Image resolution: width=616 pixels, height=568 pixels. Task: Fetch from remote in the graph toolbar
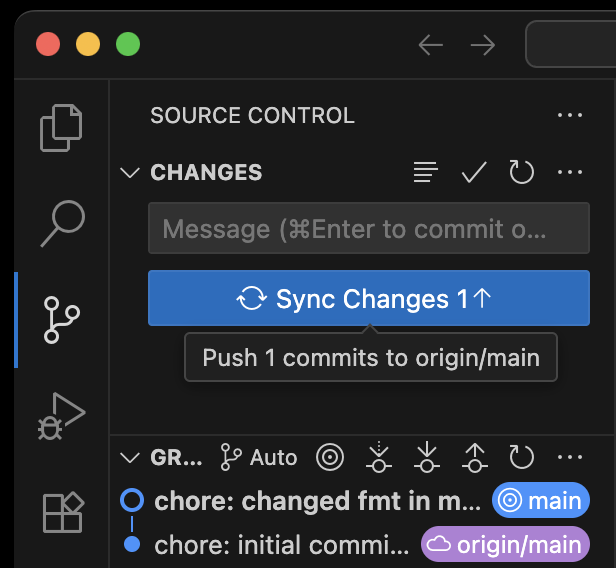tap(379, 457)
